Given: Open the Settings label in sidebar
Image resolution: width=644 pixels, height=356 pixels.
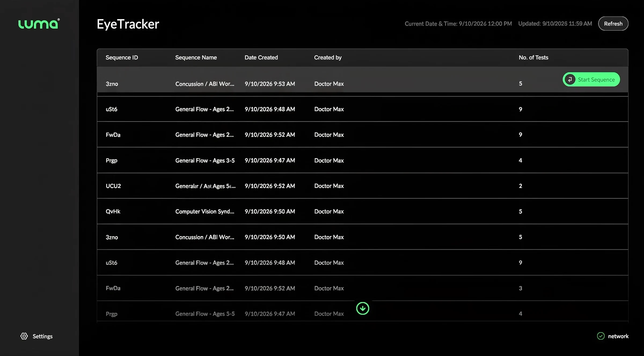Looking at the screenshot, I should 43,336.
